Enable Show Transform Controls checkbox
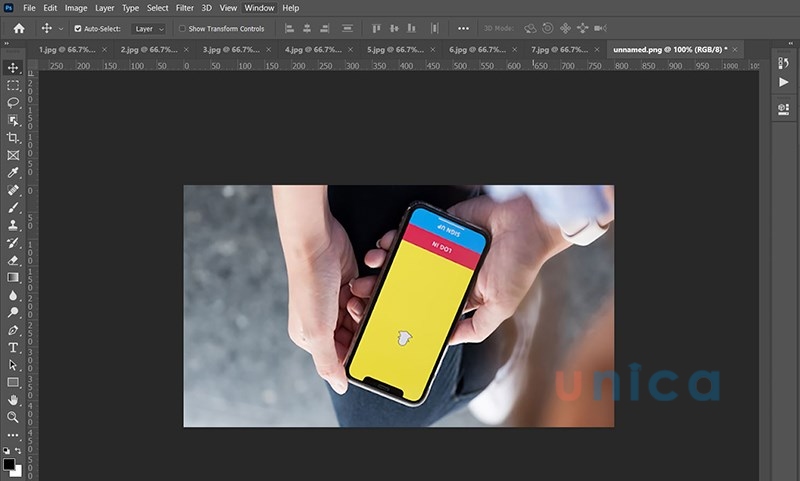Image resolution: width=800 pixels, height=481 pixels. click(x=182, y=29)
